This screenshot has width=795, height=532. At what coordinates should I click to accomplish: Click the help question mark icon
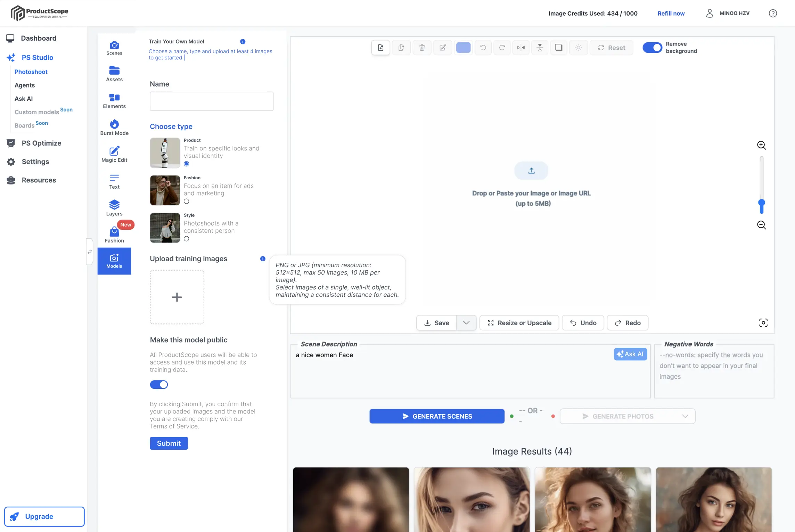772,13
